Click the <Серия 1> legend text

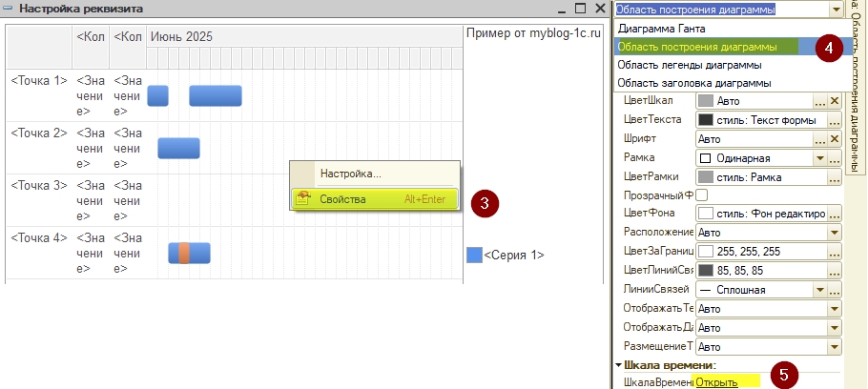click(x=514, y=256)
